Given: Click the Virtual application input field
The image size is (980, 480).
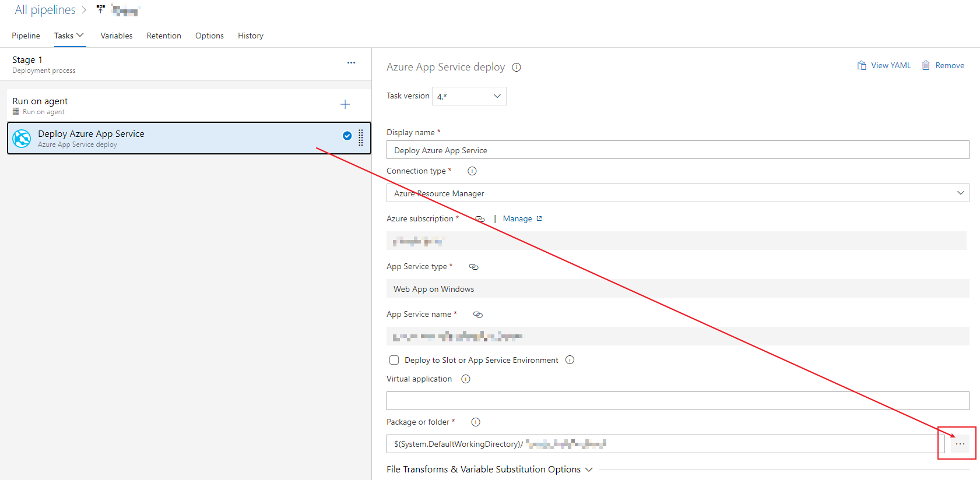Looking at the screenshot, I should coord(677,401).
